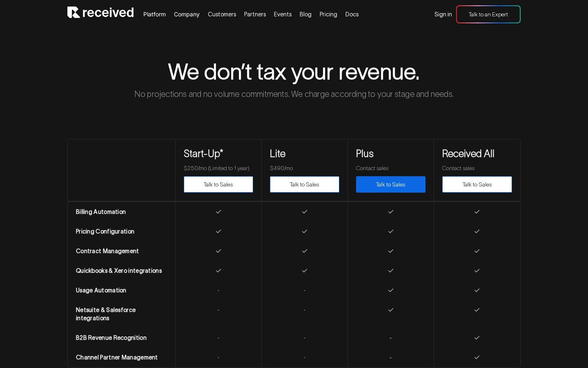Go to Customers page
This screenshot has width=588, height=368.
[x=222, y=14]
